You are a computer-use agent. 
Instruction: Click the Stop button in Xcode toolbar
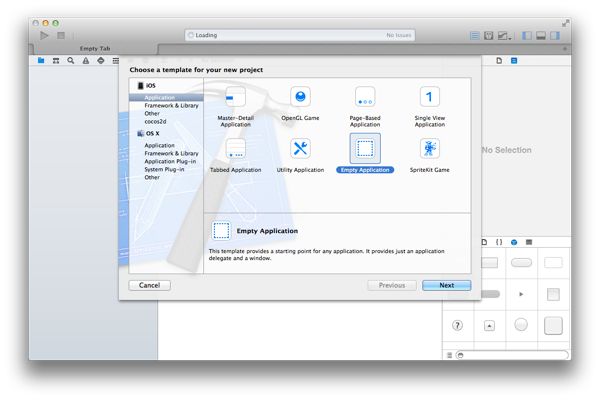pos(60,36)
